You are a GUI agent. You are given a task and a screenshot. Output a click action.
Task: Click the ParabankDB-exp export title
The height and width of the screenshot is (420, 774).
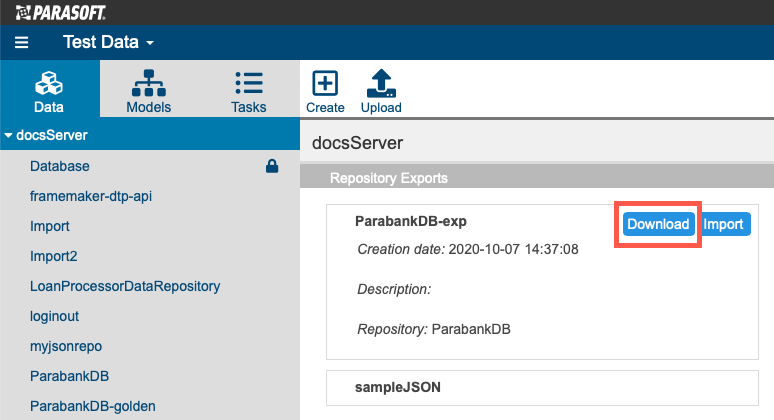click(411, 221)
